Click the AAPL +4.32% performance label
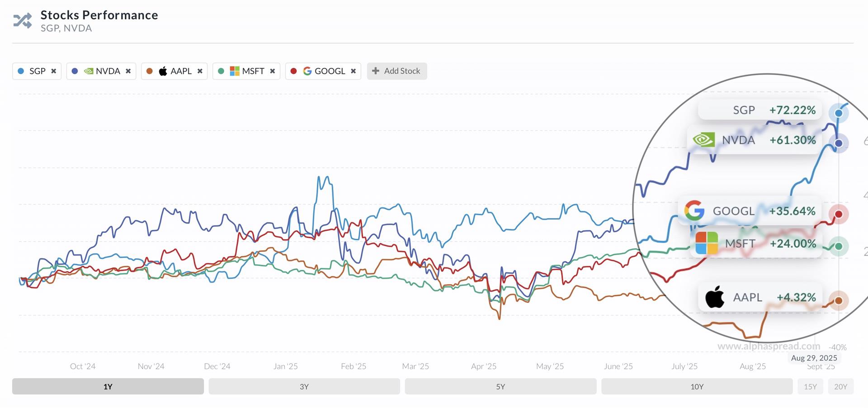Screen dimensions: 868x408 [x=760, y=297]
